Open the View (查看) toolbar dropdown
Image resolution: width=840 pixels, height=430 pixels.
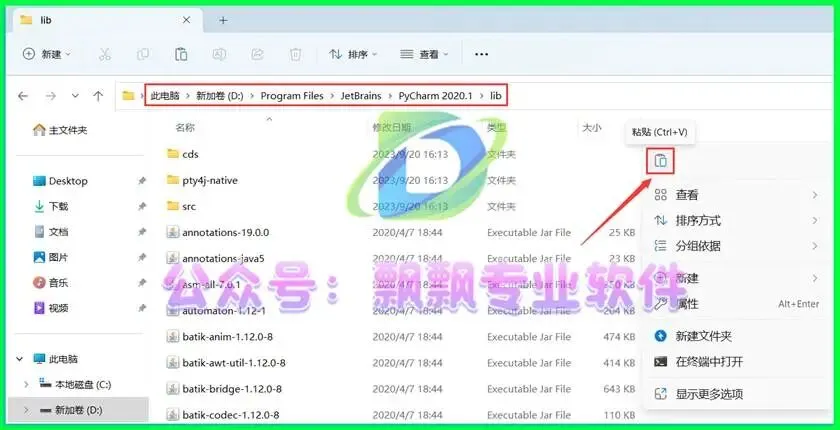pos(424,54)
